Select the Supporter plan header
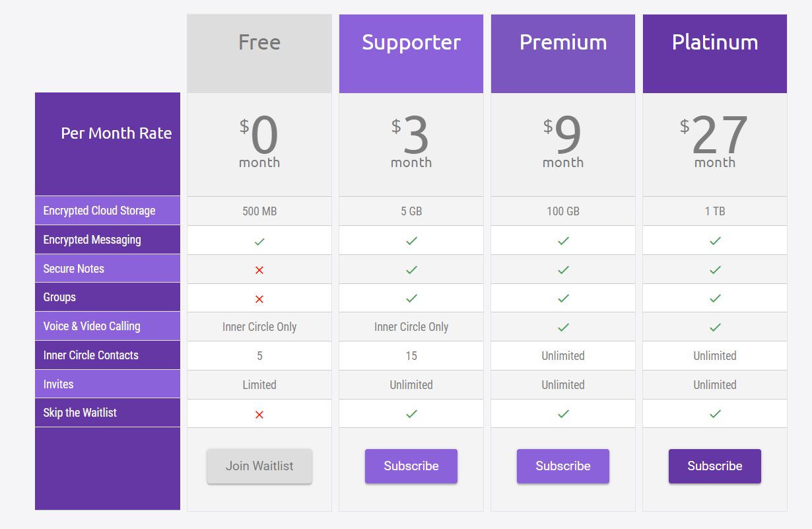Image resolution: width=812 pixels, height=529 pixels. point(411,53)
